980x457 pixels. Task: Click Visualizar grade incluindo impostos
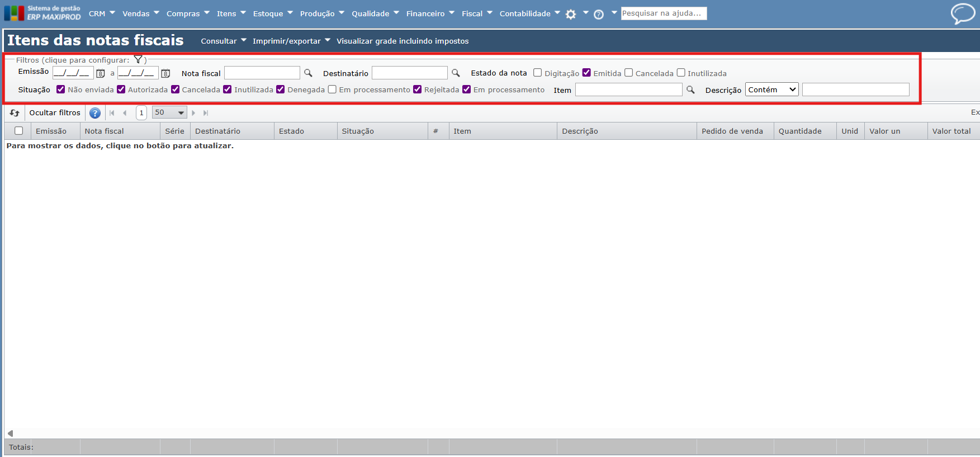[403, 41]
